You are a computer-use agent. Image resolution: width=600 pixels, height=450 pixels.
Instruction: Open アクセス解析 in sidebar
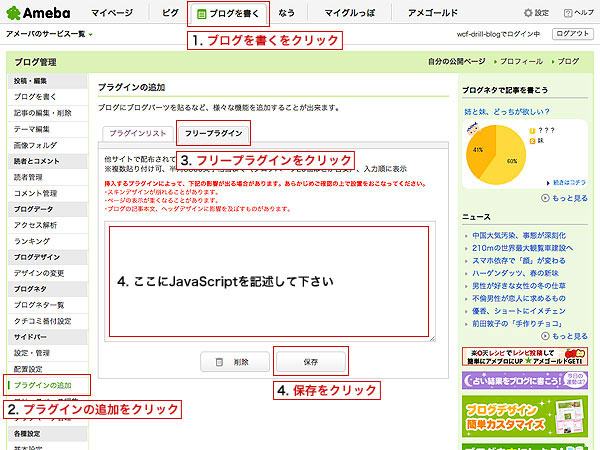click(35, 225)
